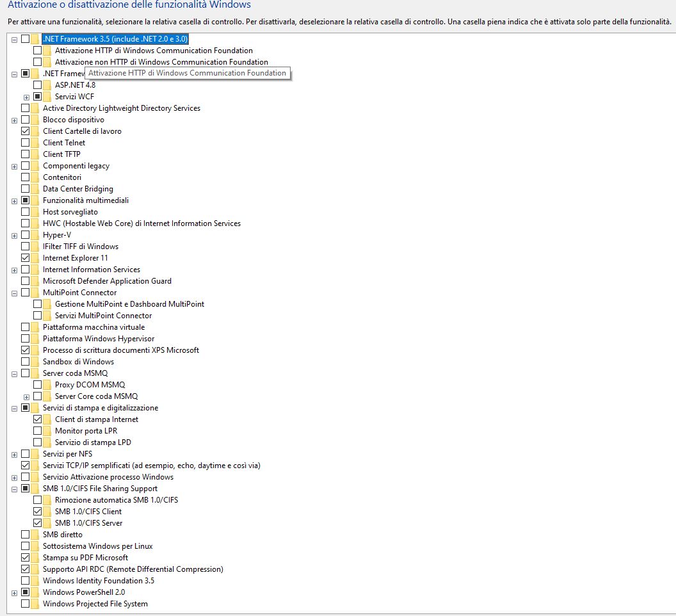Tick the Piattaforma Windows Hypervisor checkbox
Screen dimensions: 676x616
[x=26, y=339]
